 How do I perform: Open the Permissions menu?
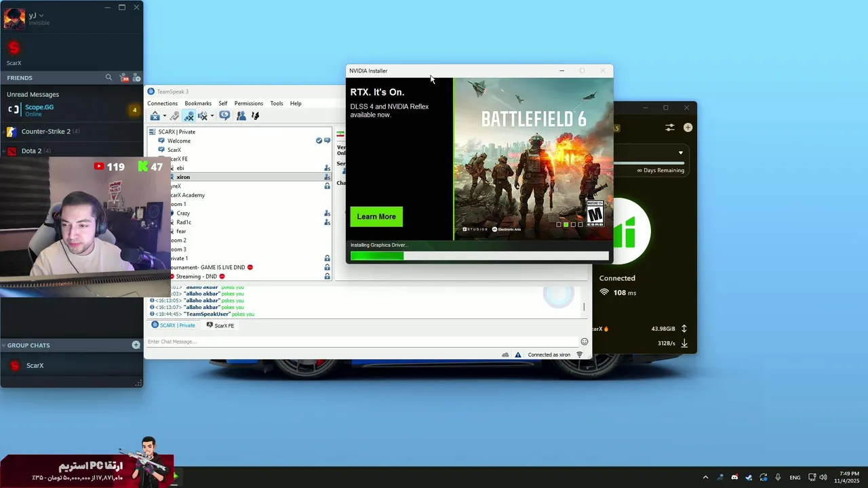(x=249, y=104)
